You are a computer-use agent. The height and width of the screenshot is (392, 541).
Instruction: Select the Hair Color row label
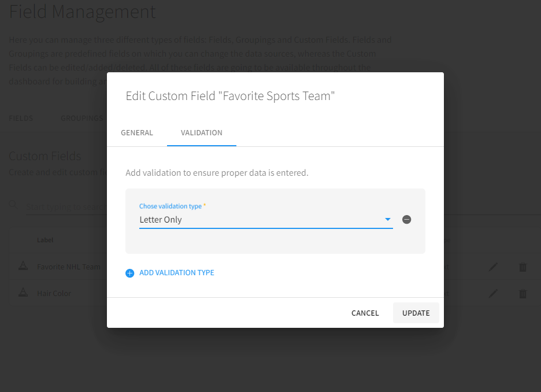pyautogui.click(x=54, y=294)
